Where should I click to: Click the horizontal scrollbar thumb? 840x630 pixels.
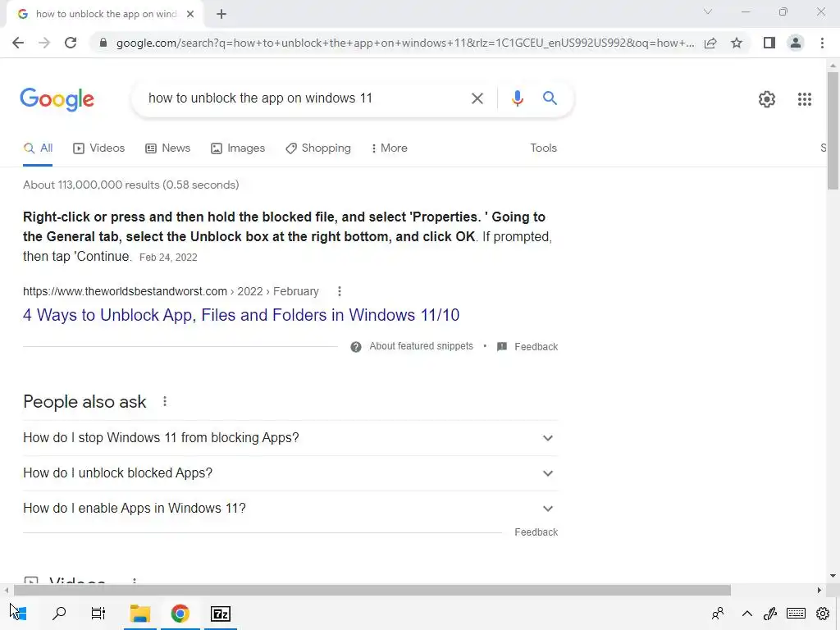(372, 591)
